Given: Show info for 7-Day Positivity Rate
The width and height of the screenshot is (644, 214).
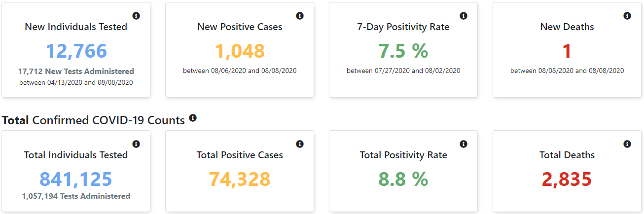Looking at the screenshot, I should tap(464, 16).
